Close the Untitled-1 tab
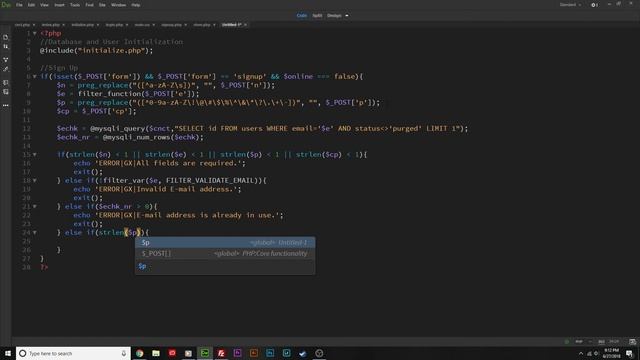Image resolution: width=640 pixels, height=360 pixels. pos(245,25)
